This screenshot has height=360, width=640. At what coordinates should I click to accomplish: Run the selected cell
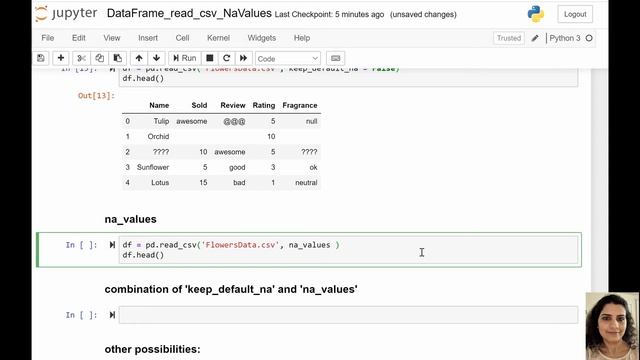pos(184,58)
